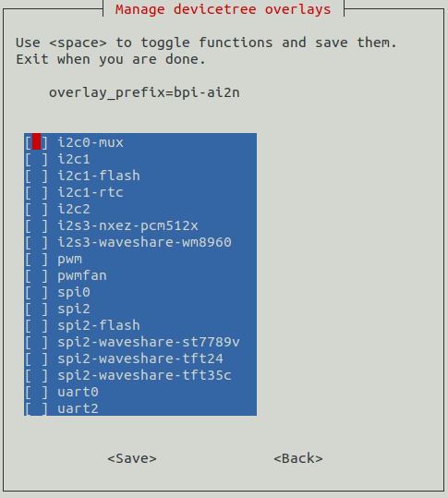Select the i2c1-rtc list entry label
448x498 pixels.
(x=91, y=192)
